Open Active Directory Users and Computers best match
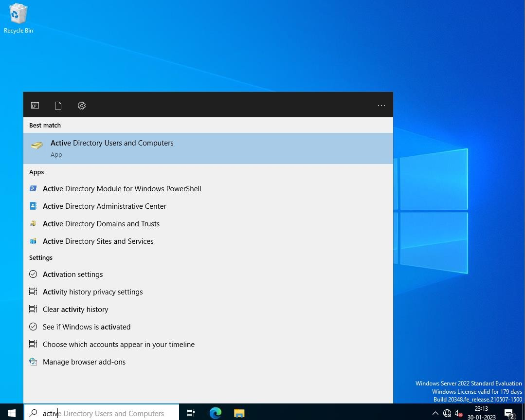The height and width of the screenshot is (420, 525). click(x=208, y=148)
